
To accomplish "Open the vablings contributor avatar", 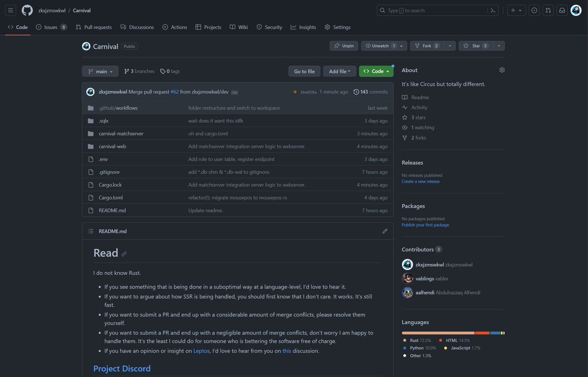I will click(x=407, y=278).
